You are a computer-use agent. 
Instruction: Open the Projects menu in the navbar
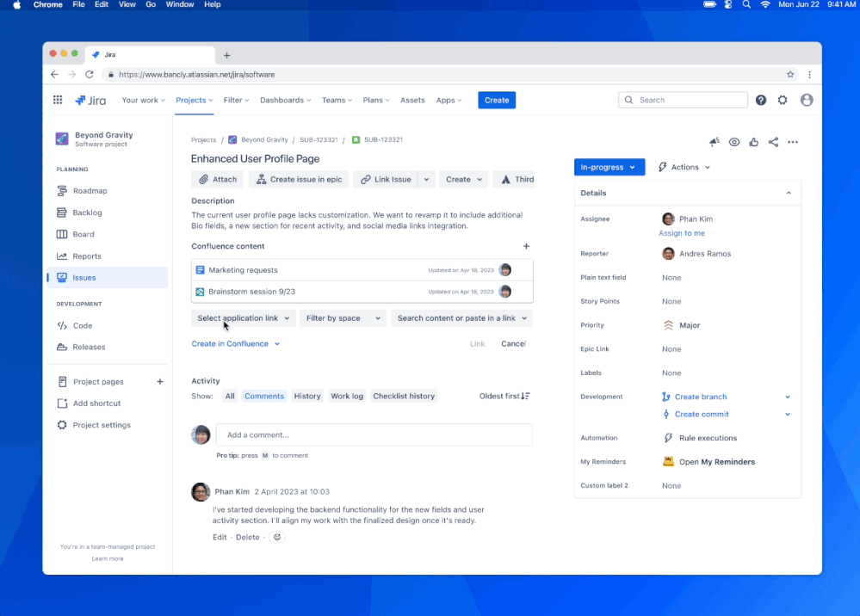193,100
